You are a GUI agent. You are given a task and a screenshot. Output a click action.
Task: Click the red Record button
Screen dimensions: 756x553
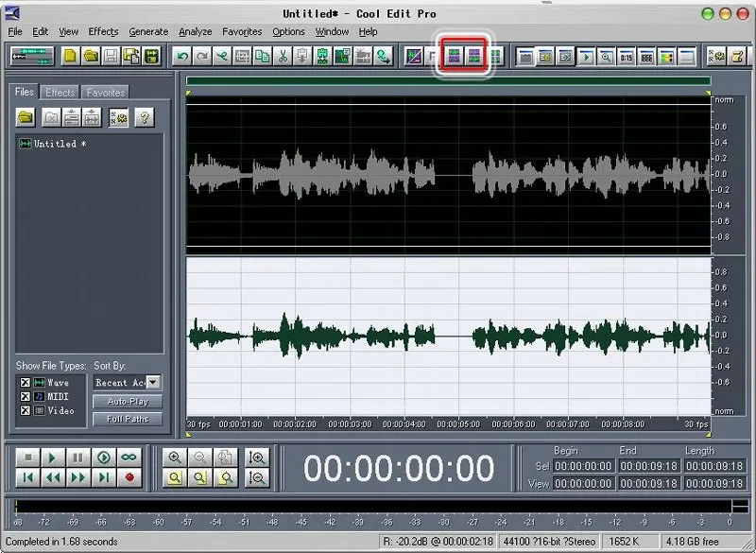click(x=129, y=477)
